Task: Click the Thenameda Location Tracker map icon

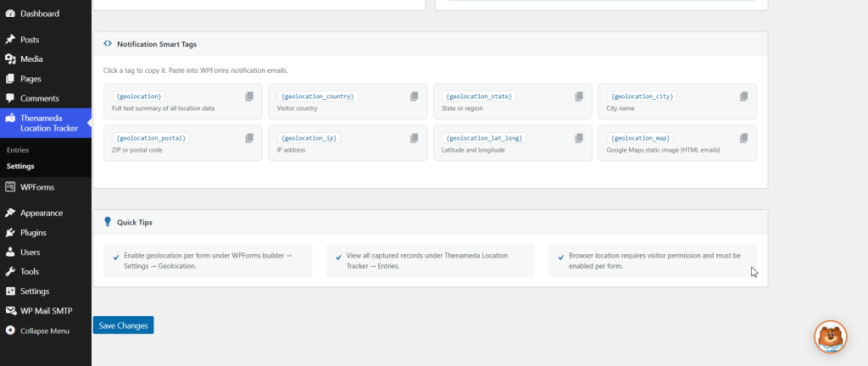Action: pos(10,118)
